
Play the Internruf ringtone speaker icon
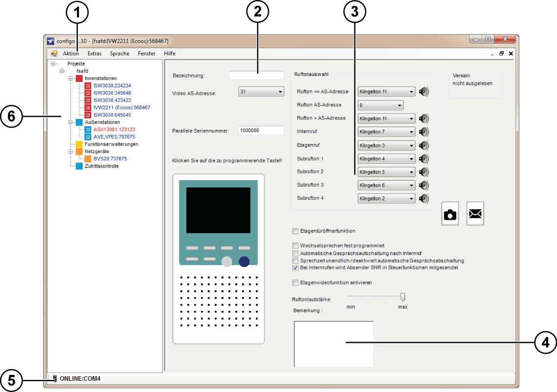(424, 132)
